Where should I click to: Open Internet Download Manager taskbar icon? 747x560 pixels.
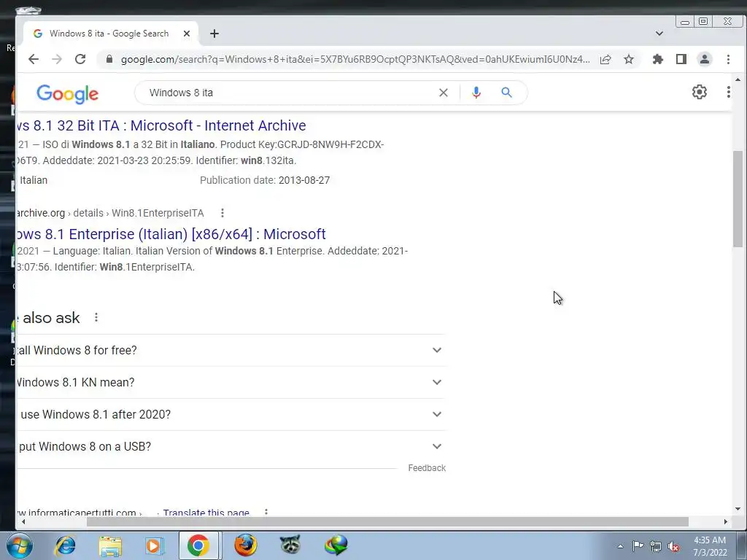[336, 545]
